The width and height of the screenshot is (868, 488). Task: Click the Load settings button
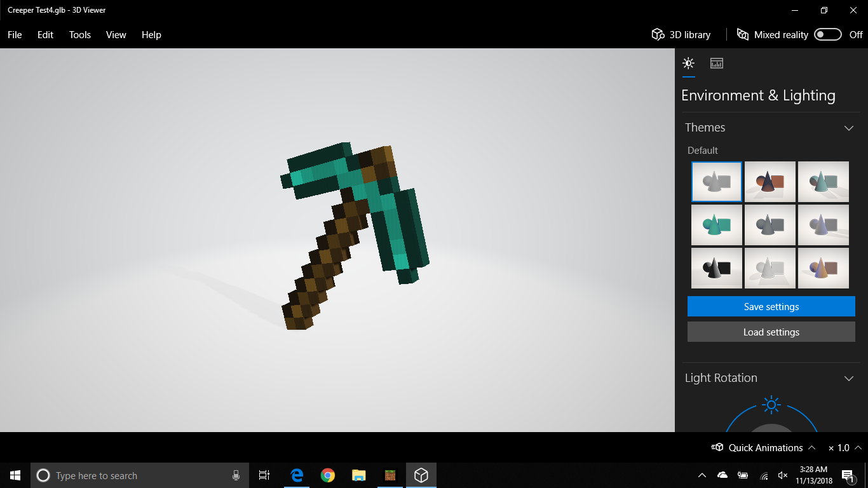click(x=771, y=332)
